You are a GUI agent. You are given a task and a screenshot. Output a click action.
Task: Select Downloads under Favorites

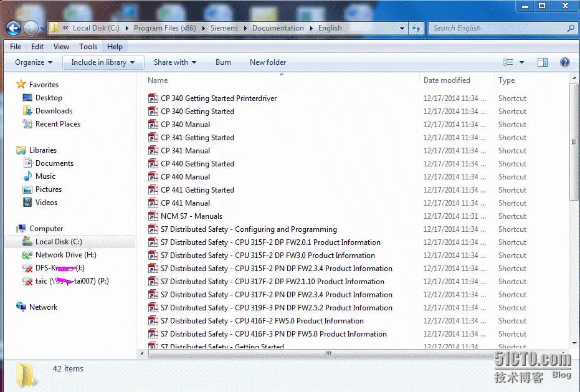(54, 111)
